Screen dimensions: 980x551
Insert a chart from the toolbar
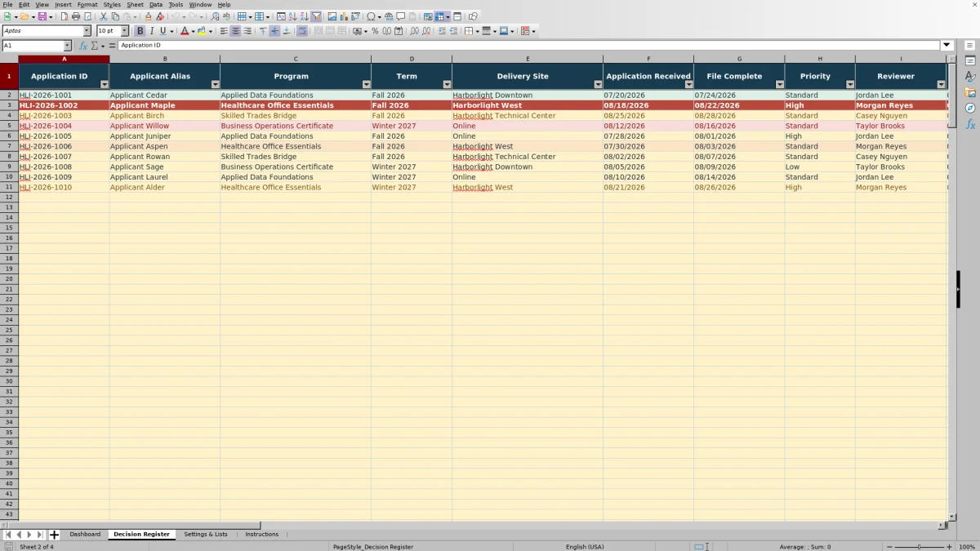pos(343,16)
